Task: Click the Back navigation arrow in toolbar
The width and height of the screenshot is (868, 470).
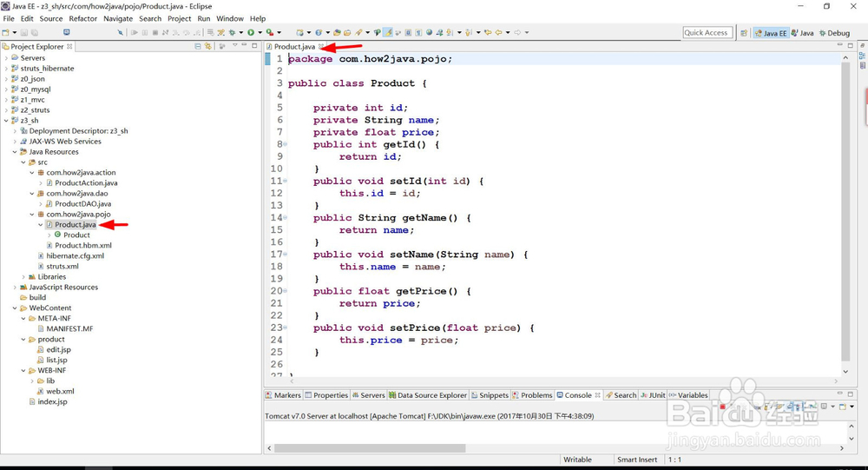Action: 499,33
